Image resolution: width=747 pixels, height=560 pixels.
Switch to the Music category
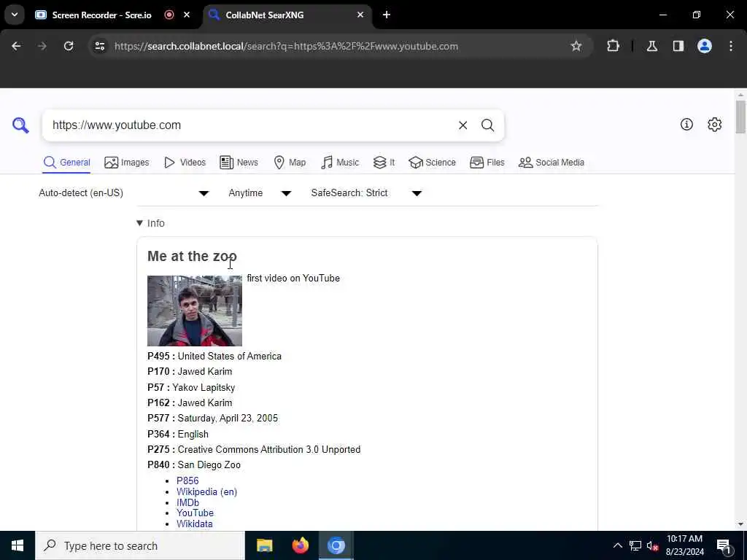click(x=340, y=163)
